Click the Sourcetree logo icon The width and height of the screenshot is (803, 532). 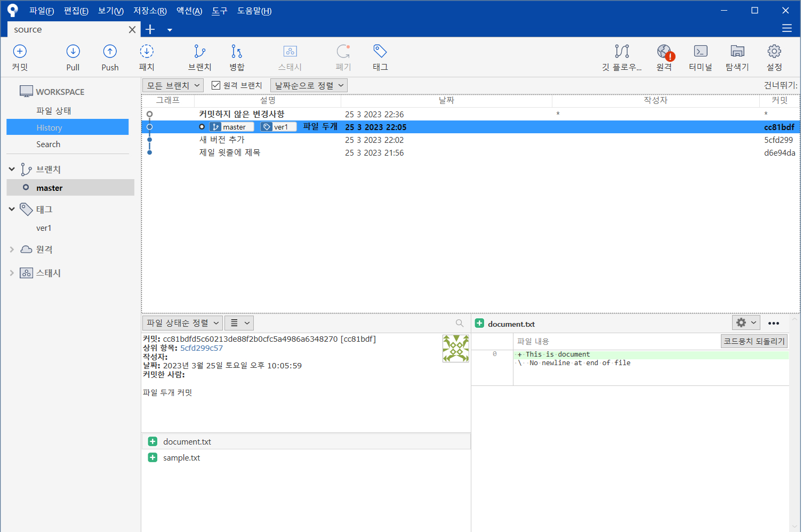coord(12,10)
